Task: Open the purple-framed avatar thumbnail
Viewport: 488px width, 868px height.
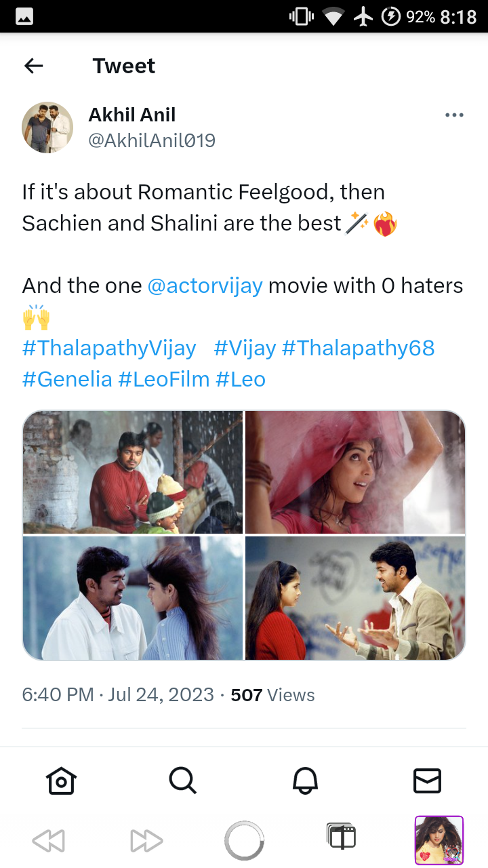Action: click(x=439, y=840)
